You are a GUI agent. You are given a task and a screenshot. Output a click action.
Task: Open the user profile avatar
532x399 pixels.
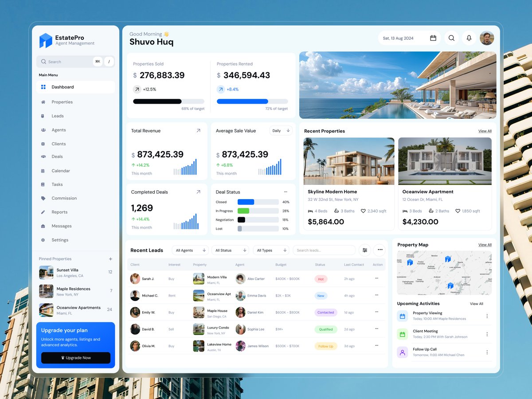[x=487, y=38]
